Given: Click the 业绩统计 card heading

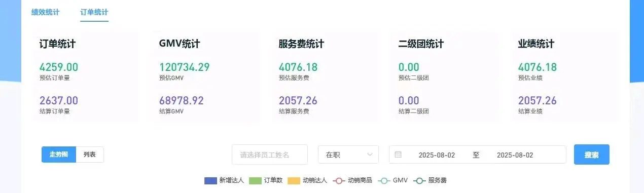Looking at the screenshot, I should click(536, 44).
